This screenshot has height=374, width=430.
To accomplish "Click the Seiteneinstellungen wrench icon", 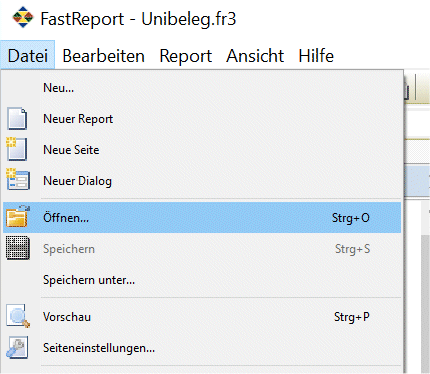I will click(17, 347).
